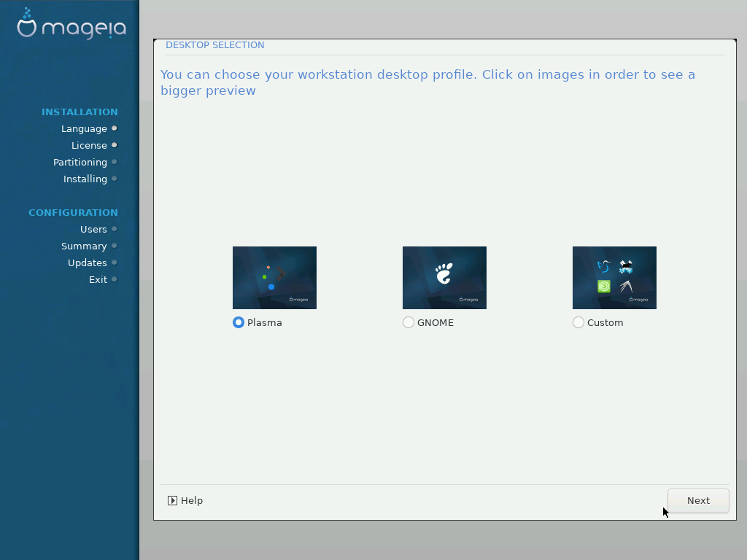Click the License step in sidebar
747x560 pixels.
pos(89,145)
